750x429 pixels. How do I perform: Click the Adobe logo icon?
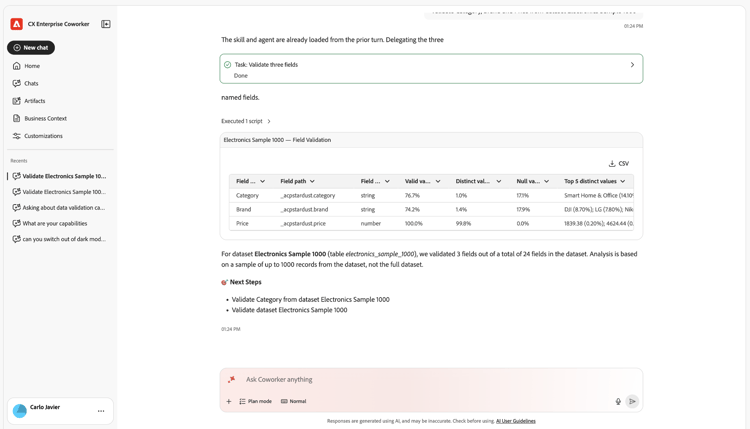pyautogui.click(x=17, y=24)
